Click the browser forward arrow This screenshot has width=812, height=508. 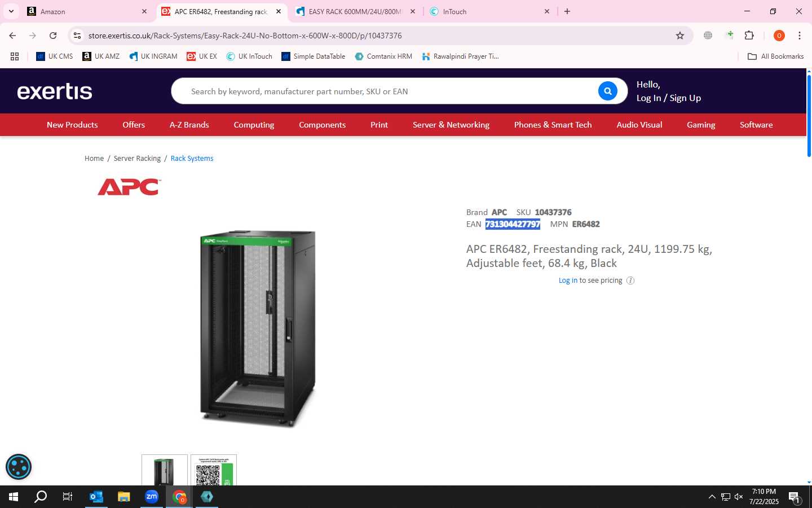pyautogui.click(x=33, y=36)
